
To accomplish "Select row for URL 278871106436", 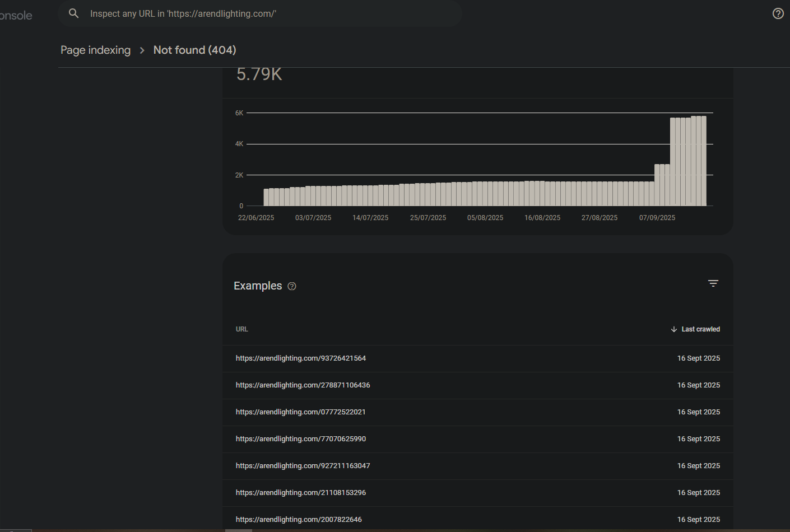I will tap(303, 385).
